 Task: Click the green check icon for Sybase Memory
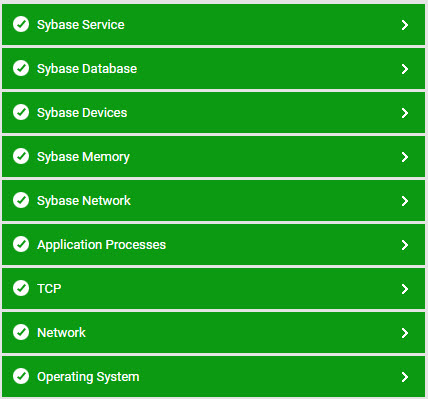point(21,157)
